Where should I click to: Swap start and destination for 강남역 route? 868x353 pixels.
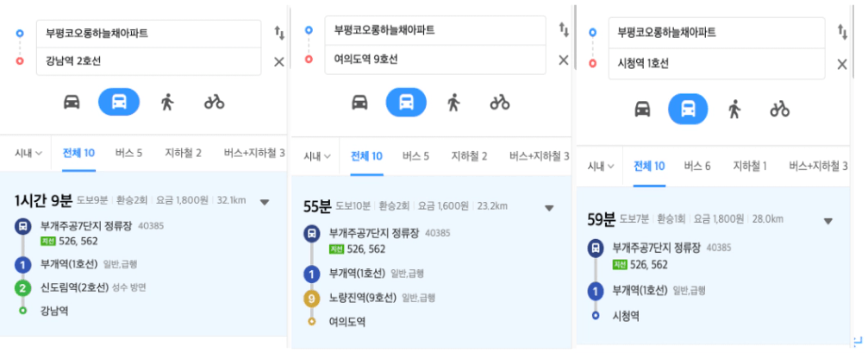click(279, 34)
